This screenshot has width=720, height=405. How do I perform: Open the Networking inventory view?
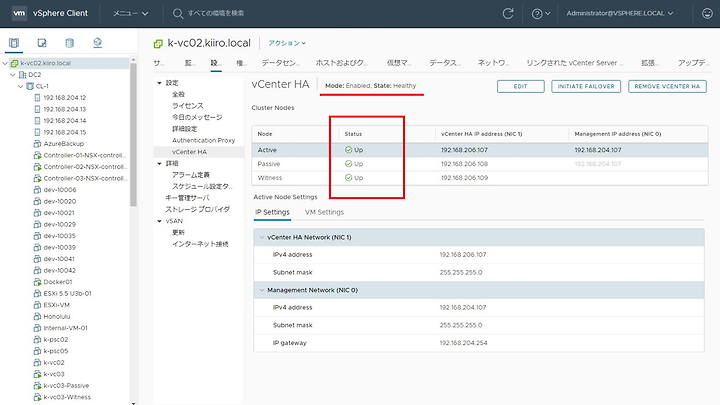pos(97,43)
